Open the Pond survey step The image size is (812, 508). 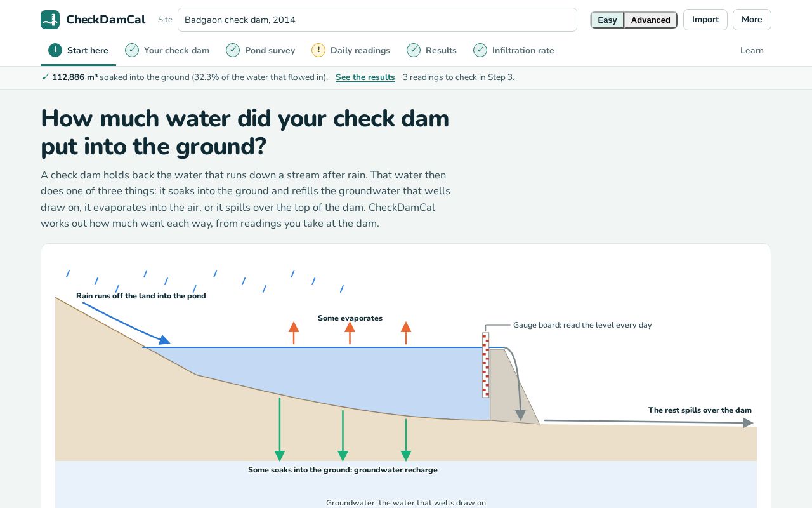(x=260, y=50)
